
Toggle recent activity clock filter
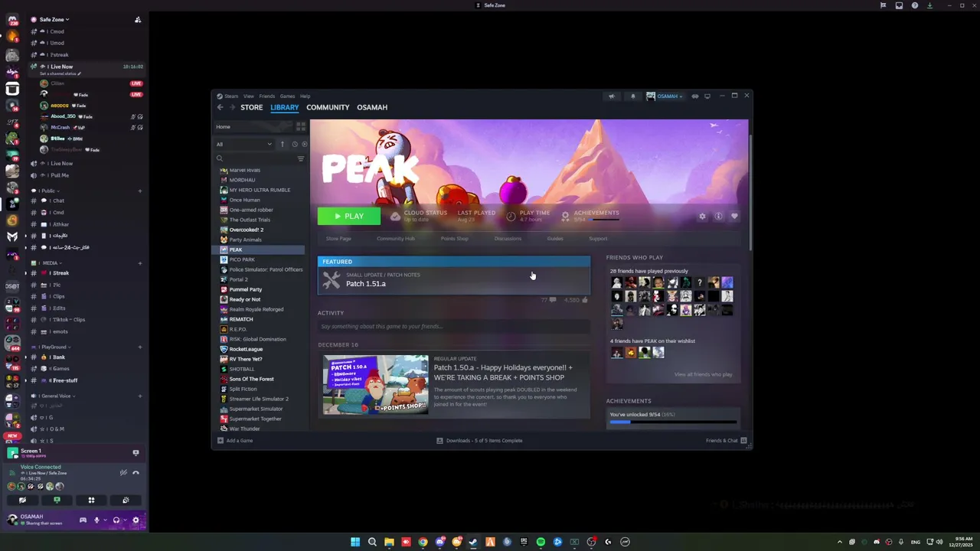294,144
